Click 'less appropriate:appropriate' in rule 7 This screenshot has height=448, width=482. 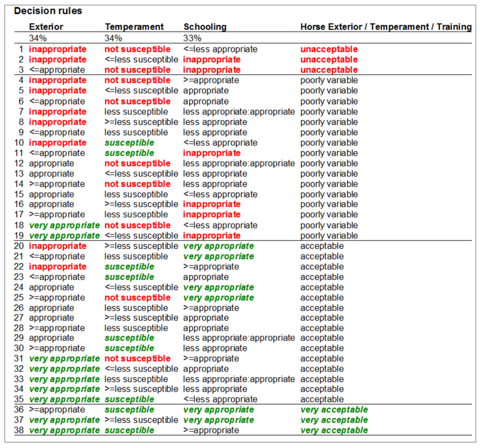[x=239, y=112]
